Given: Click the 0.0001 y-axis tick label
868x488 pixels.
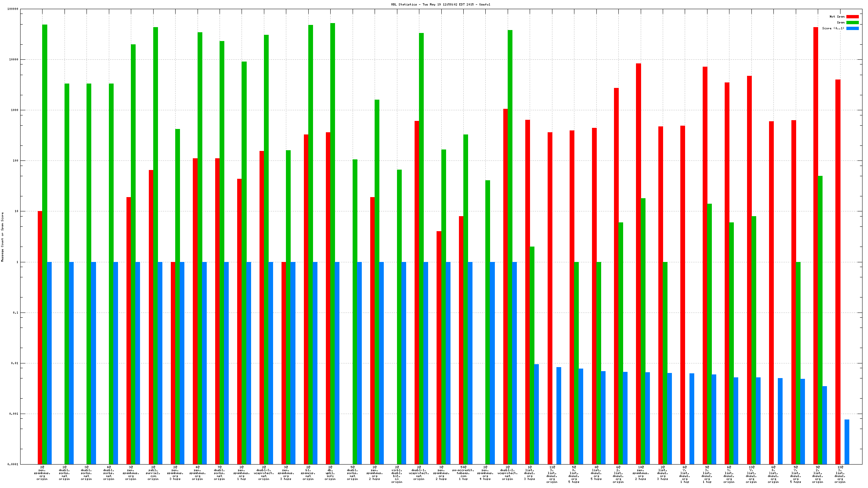Looking at the screenshot, I should tap(14, 464).
